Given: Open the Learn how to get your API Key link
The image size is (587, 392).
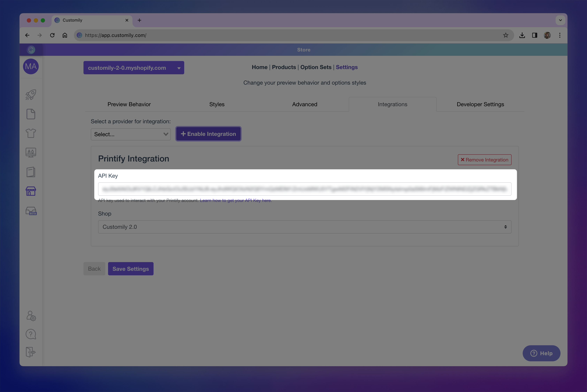Looking at the screenshot, I should click(x=235, y=200).
